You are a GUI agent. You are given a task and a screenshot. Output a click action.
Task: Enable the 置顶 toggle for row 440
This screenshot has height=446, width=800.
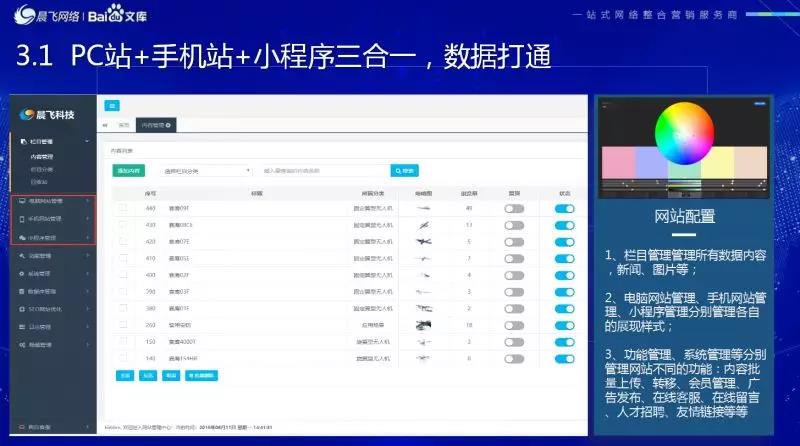(514, 209)
